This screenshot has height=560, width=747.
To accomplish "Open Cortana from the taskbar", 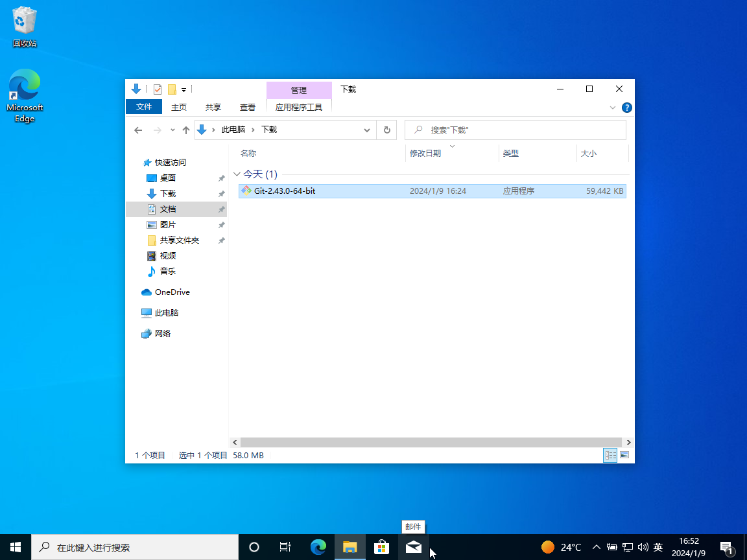I will [x=254, y=547].
